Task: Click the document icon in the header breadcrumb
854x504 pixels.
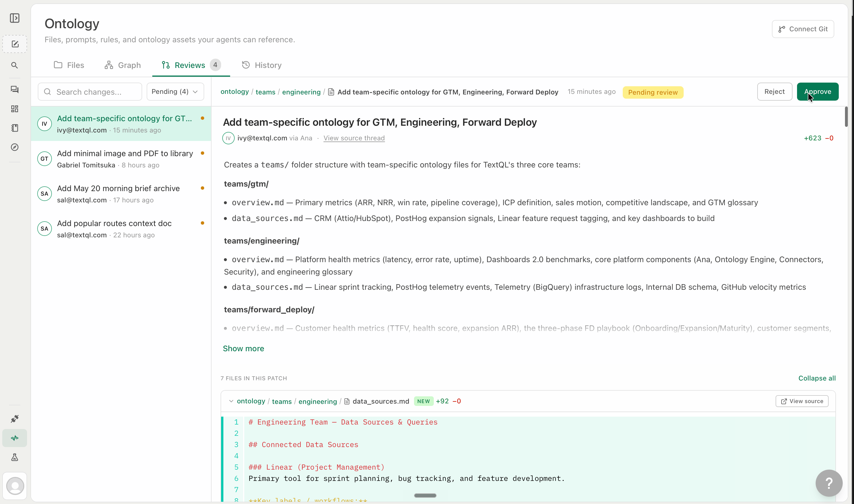Action: 331,92
